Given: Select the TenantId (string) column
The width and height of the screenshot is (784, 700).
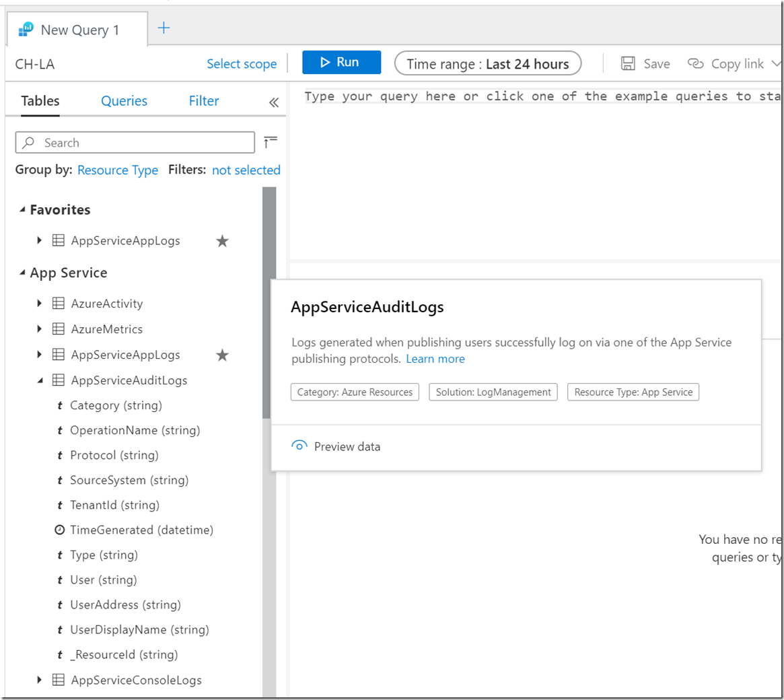Looking at the screenshot, I should (114, 505).
